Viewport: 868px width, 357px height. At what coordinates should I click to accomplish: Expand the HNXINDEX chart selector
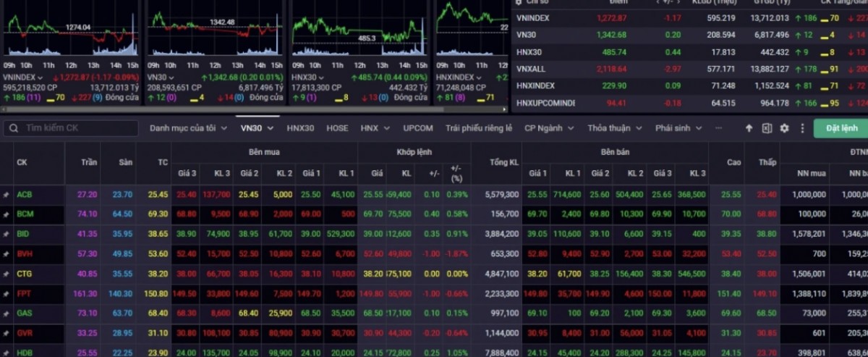point(480,77)
